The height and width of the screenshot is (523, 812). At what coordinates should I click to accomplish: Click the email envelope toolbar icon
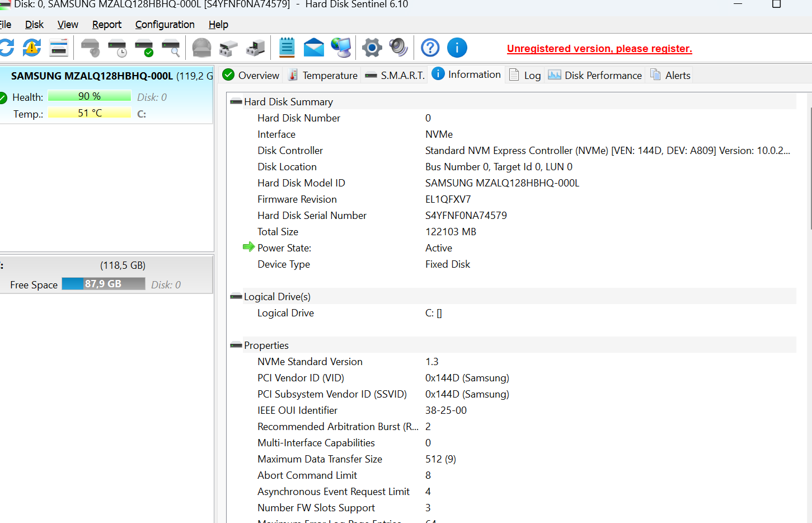[313, 48]
